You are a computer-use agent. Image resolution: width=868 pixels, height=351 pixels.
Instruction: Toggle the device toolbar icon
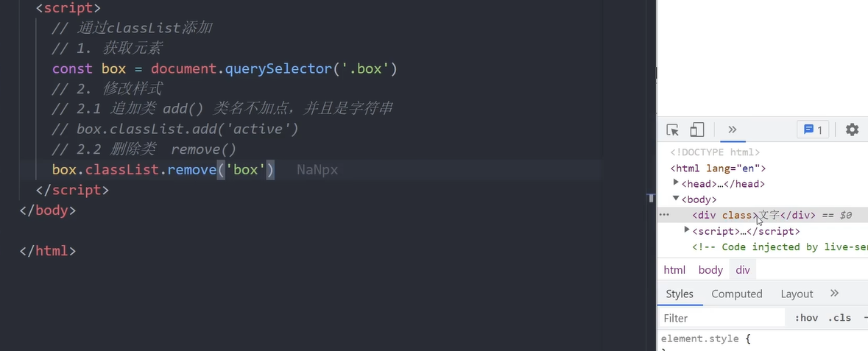[x=696, y=130]
